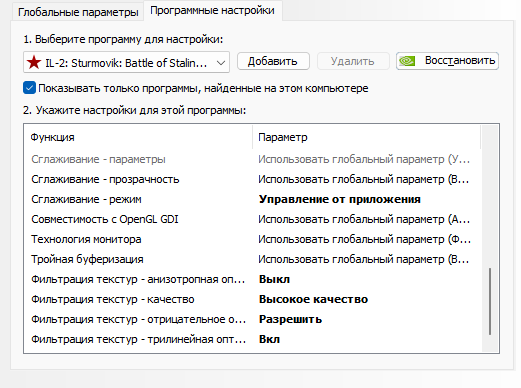521x388 pixels.
Task: Click the Параметр column header
Action: [366, 137]
